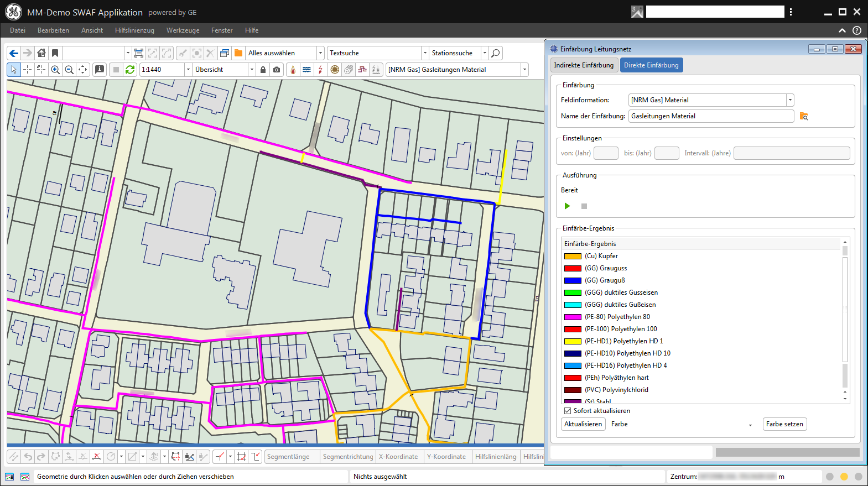
Task: Click the electricity lightning bolt icon
Action: click(x=320, y=70)
